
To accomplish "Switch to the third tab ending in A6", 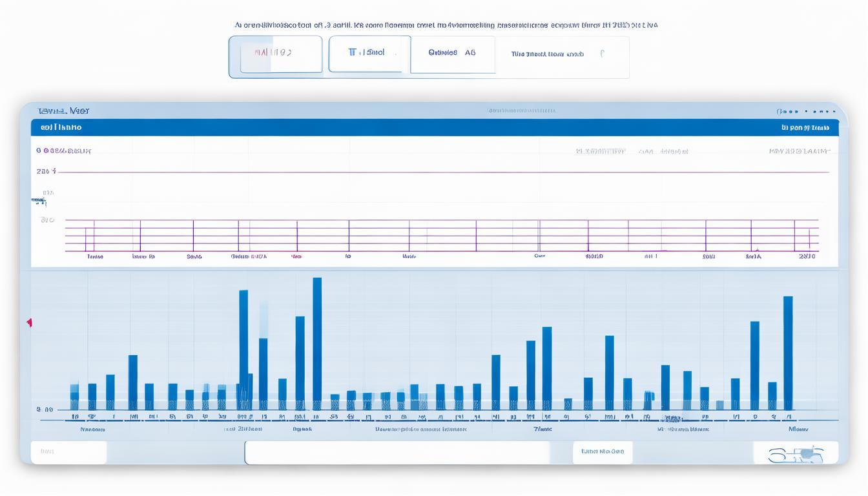I will 452,54.
